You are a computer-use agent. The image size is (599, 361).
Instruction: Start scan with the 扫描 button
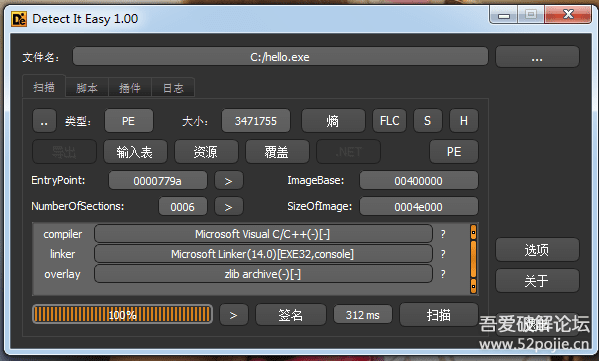pos(439,315)
